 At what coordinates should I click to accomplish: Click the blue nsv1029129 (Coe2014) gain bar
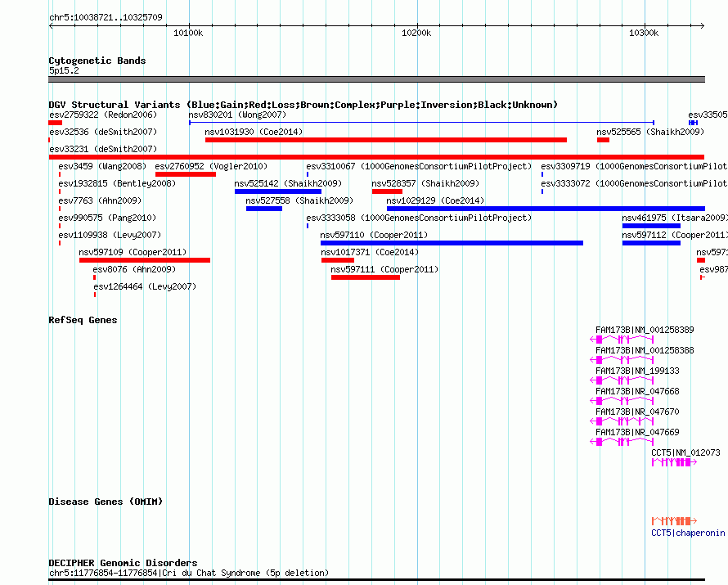click(x=546, y=209)
